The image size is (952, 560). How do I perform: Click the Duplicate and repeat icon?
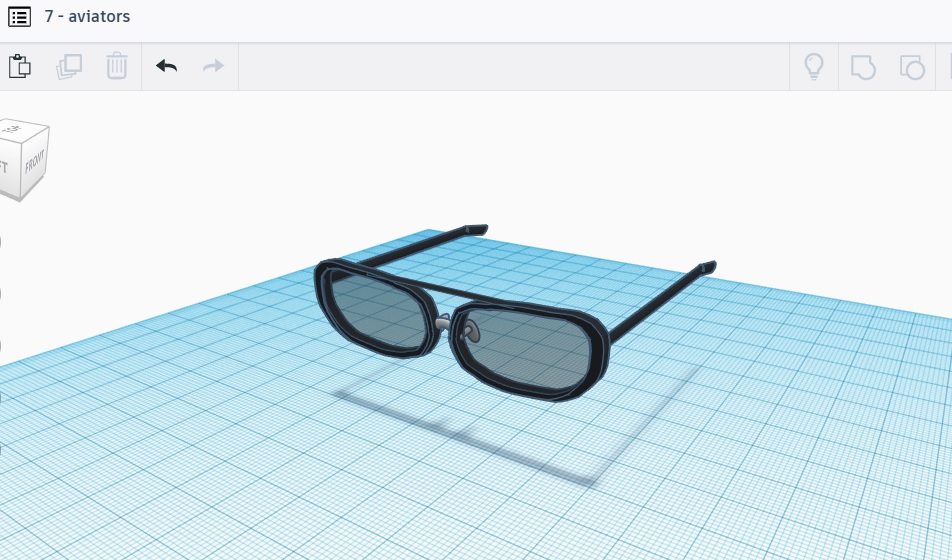tap(69, 67)
